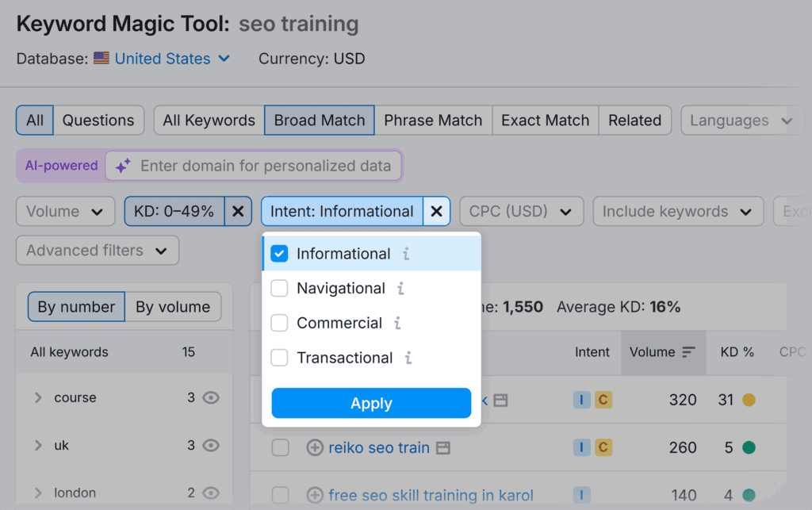Click the plus icon next to reiko seo train
This screenshot has width=812, height=510.
[318, 447]
